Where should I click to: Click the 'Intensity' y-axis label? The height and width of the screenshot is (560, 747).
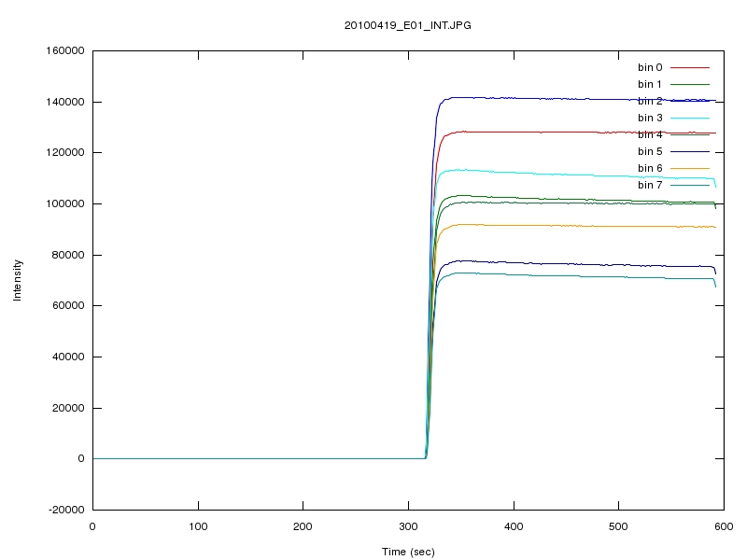click(x=18, y=280)
